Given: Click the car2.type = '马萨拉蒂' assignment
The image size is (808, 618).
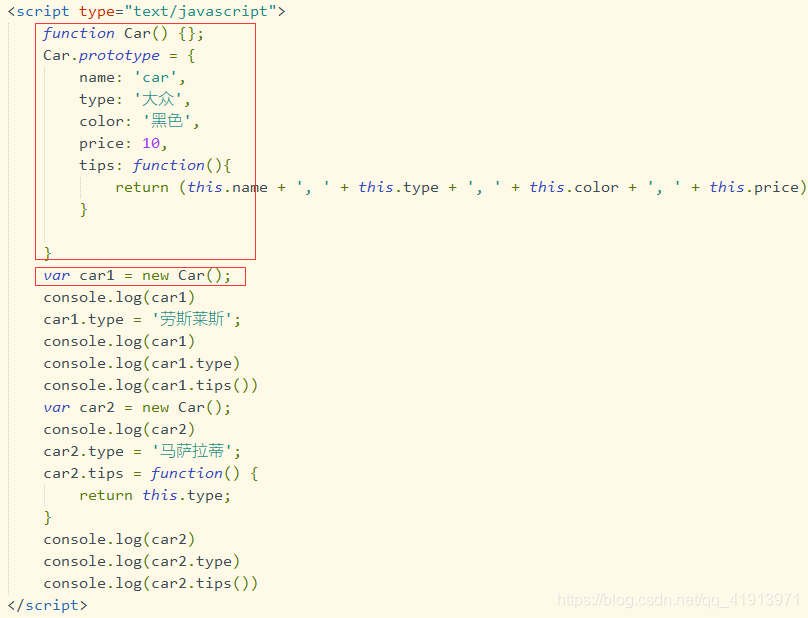Looking at the screenshot, I should pyautogui.click(x=142, y=452).
